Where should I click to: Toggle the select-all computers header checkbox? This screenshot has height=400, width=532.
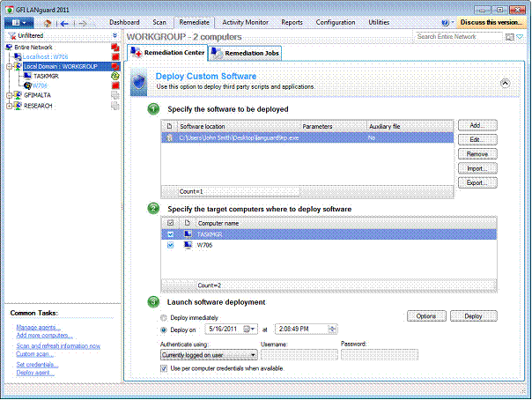170,223
